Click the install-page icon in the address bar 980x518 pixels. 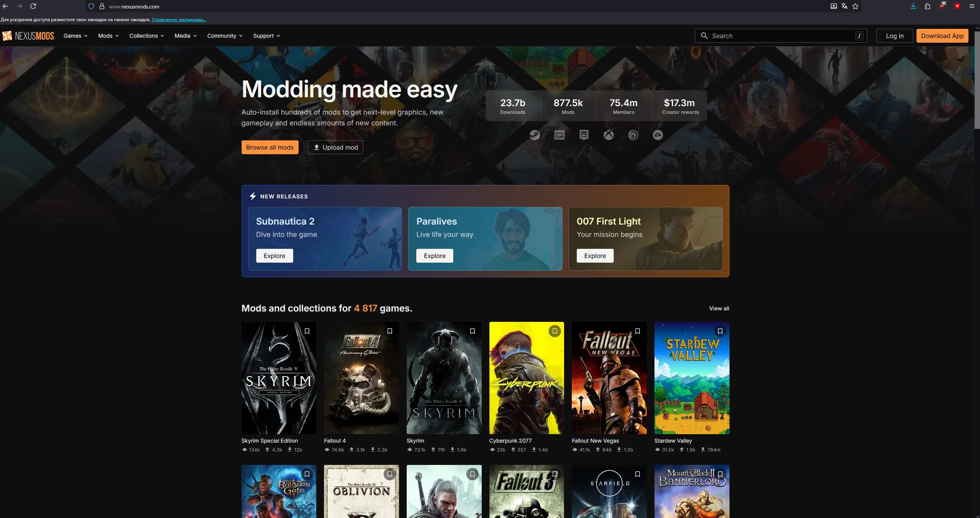point(833,6)
